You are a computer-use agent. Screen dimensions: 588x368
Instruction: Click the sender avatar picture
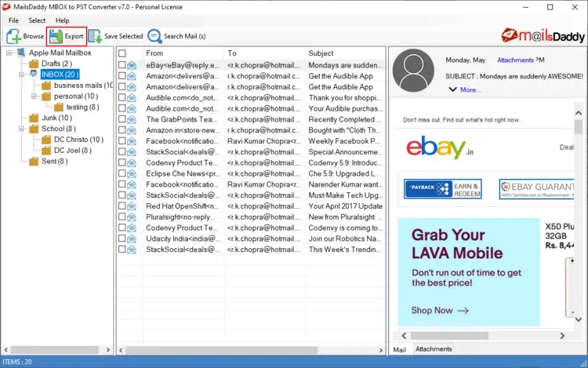click(x=413, y=70)
